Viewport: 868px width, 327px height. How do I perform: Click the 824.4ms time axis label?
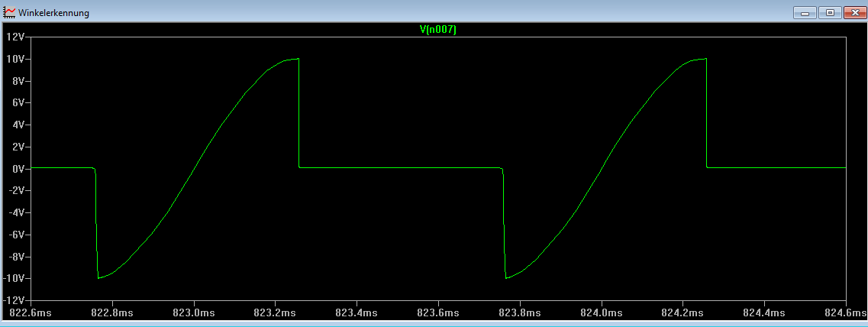point(764,313)
